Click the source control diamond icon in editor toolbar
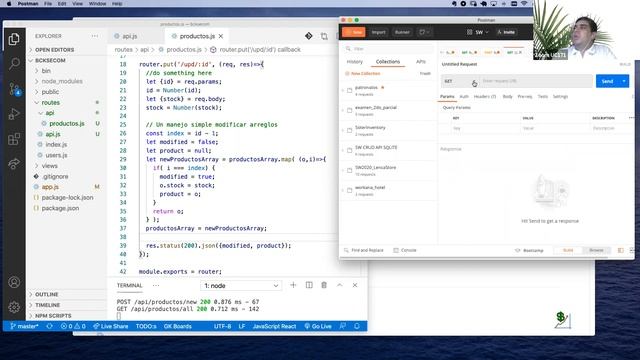The image size is (640, 360). 309,36
